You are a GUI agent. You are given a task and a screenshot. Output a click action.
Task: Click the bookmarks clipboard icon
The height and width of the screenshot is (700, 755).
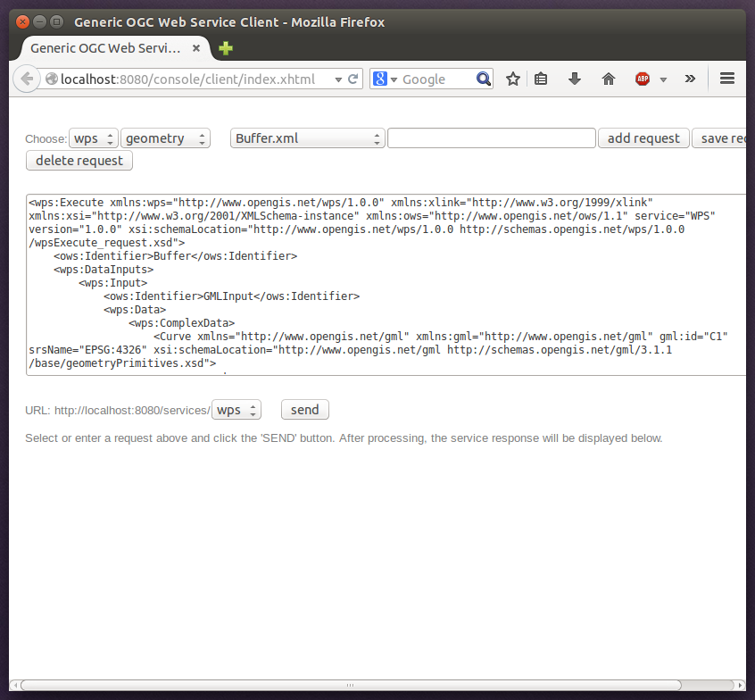[x=541, y=79]
